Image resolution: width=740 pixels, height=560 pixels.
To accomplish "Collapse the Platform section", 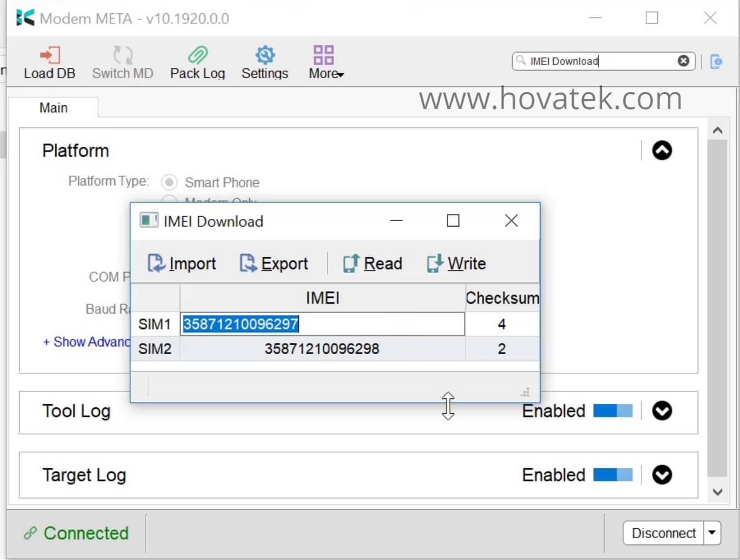I will (x=662, y=151).
